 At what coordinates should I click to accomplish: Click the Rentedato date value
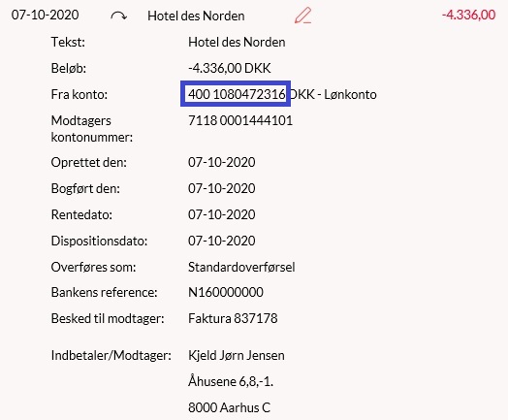point(222,214)
